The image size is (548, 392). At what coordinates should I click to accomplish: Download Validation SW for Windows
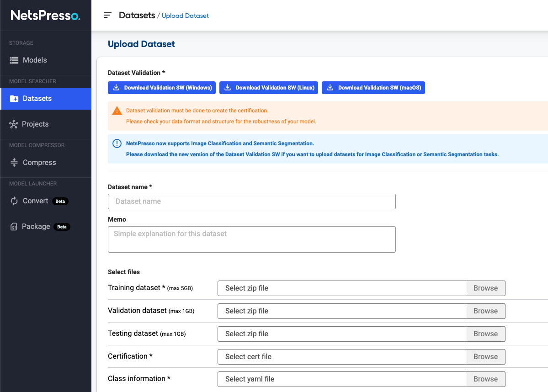[x=162, y=88]
